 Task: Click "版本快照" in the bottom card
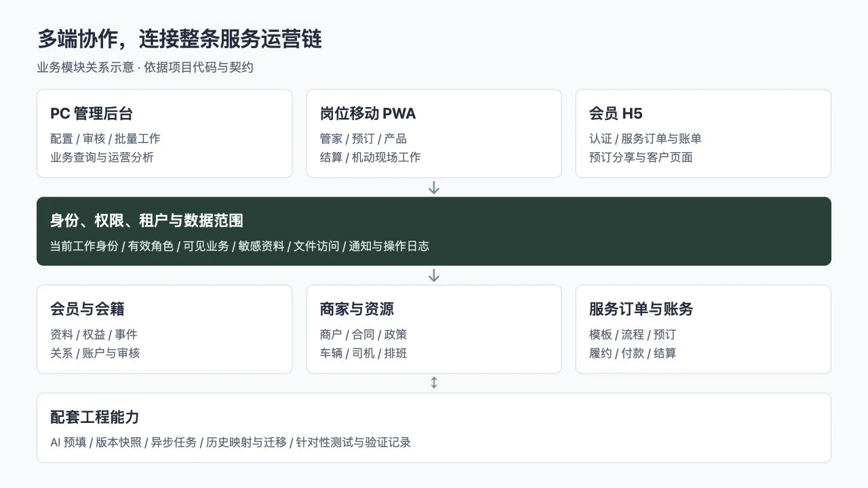(x=119, y=443)
